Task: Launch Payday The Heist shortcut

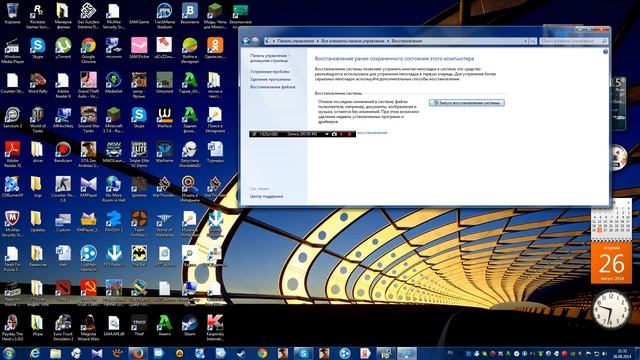Action: pyautogui.click(x=12, y=328)
